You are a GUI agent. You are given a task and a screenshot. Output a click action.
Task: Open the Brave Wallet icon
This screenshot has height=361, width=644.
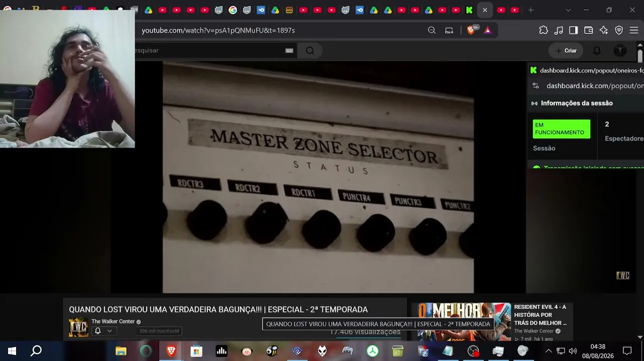(x=589, y=30)
